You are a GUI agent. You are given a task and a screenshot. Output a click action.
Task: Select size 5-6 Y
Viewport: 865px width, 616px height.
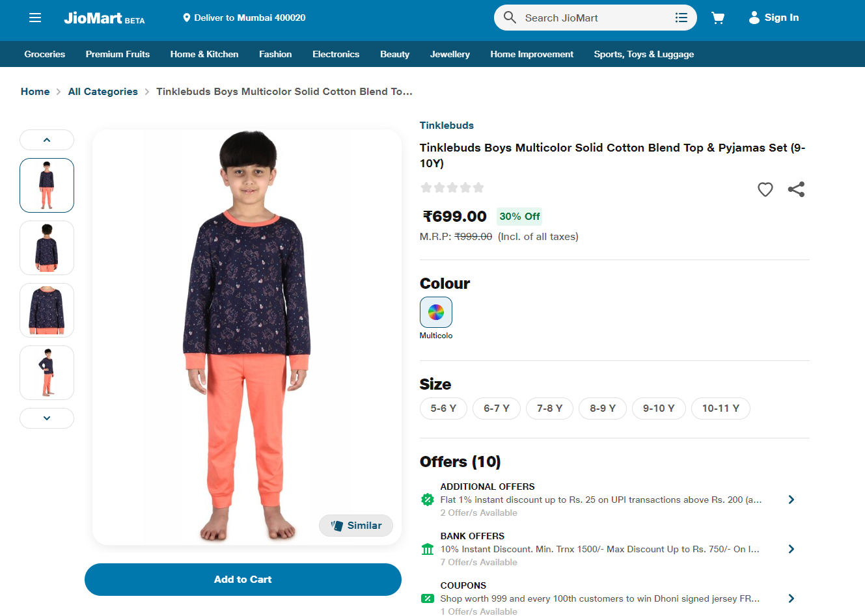pos(443,408)
